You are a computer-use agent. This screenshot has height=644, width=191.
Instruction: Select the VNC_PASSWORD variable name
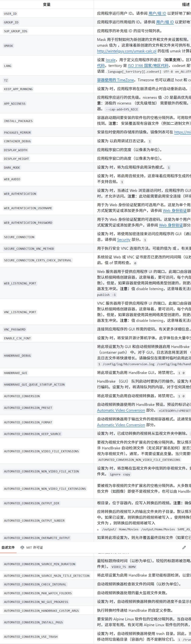click(x=15, y=329)
